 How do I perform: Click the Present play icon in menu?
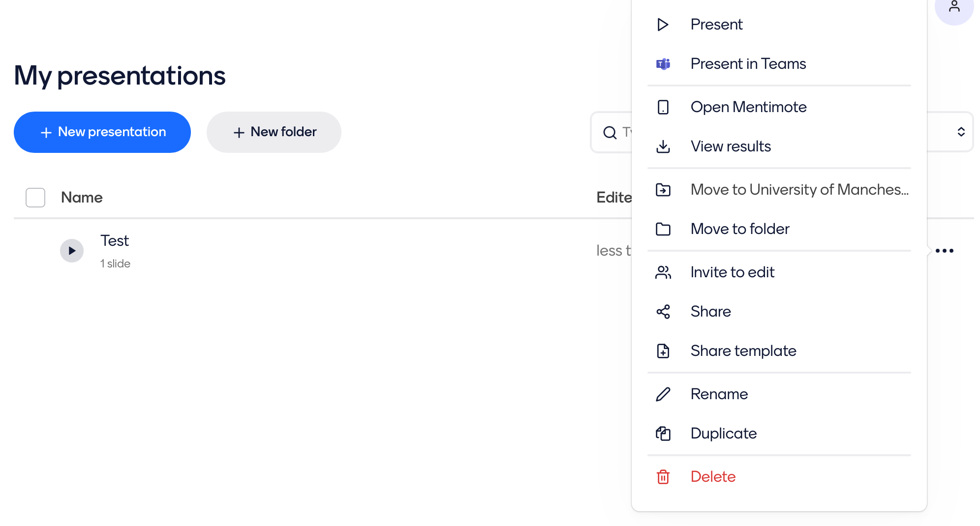point(663,25)
